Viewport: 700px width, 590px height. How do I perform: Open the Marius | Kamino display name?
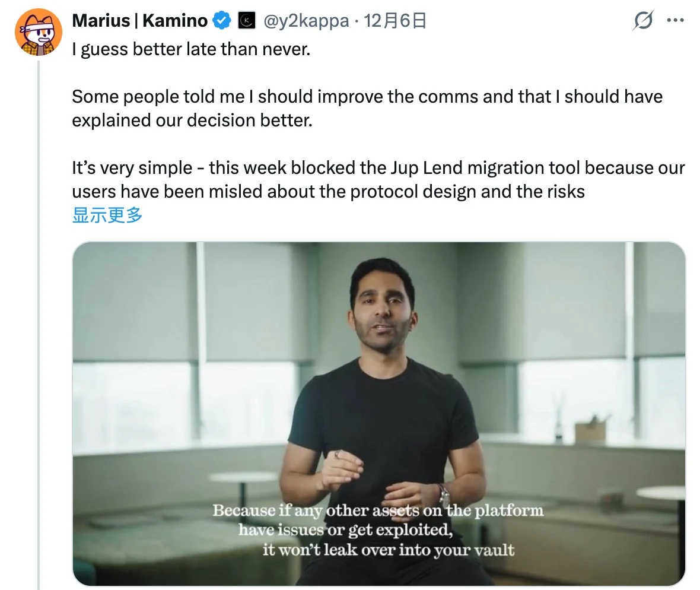pos(139,21)
